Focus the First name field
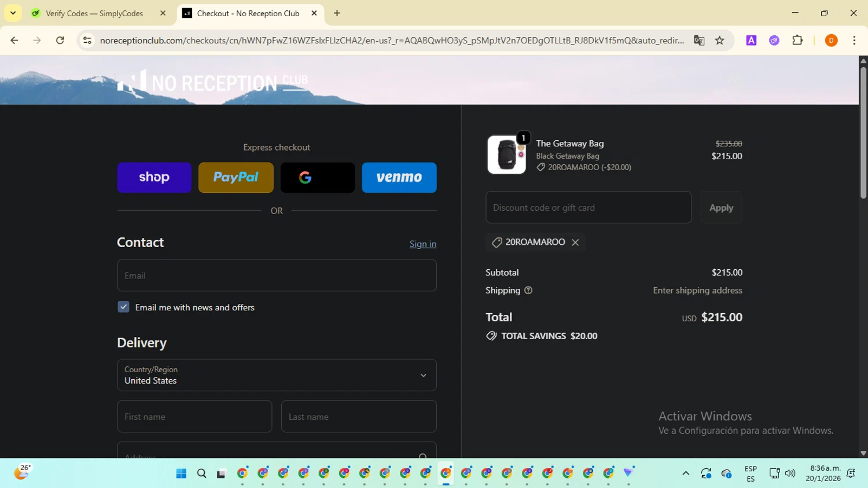This screenshot has height=488, width=868. [194, 416]
